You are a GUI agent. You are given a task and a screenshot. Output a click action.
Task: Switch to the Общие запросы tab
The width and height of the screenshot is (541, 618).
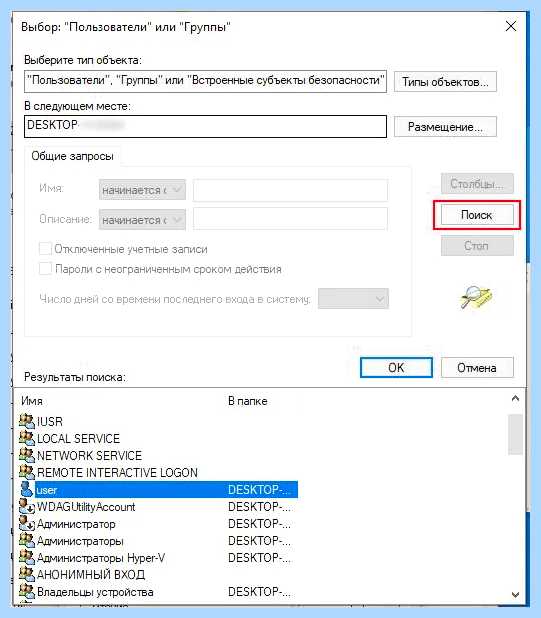tap(73, 156)
